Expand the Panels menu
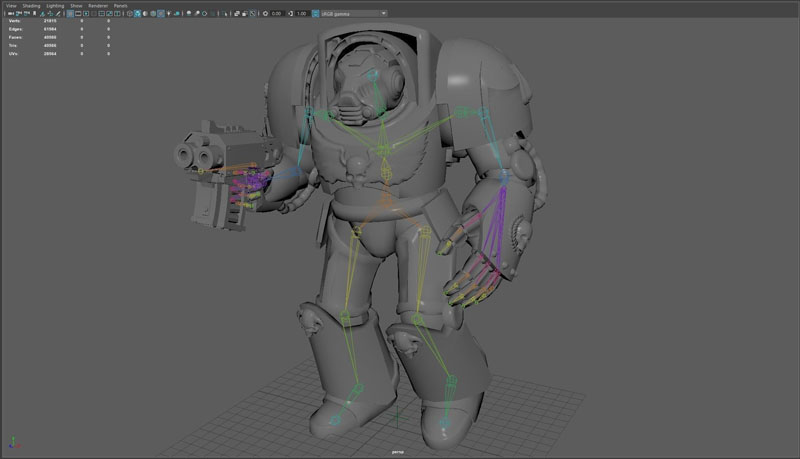Viewport: 800px width, 459px height. 120,5
